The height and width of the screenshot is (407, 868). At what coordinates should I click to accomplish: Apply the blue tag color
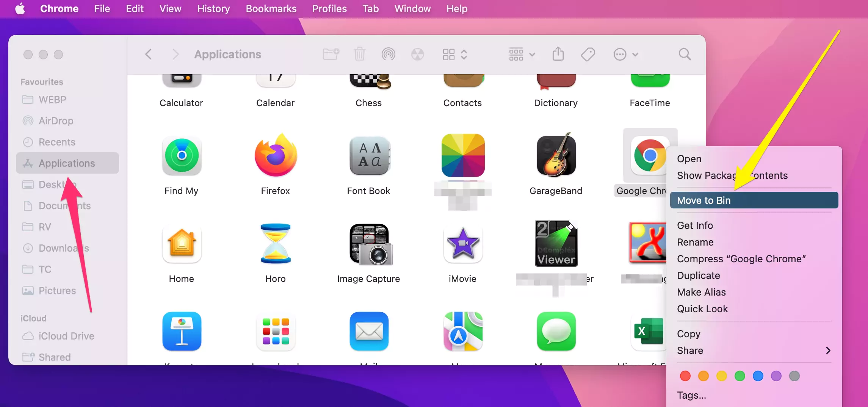(x=758, y=376)
